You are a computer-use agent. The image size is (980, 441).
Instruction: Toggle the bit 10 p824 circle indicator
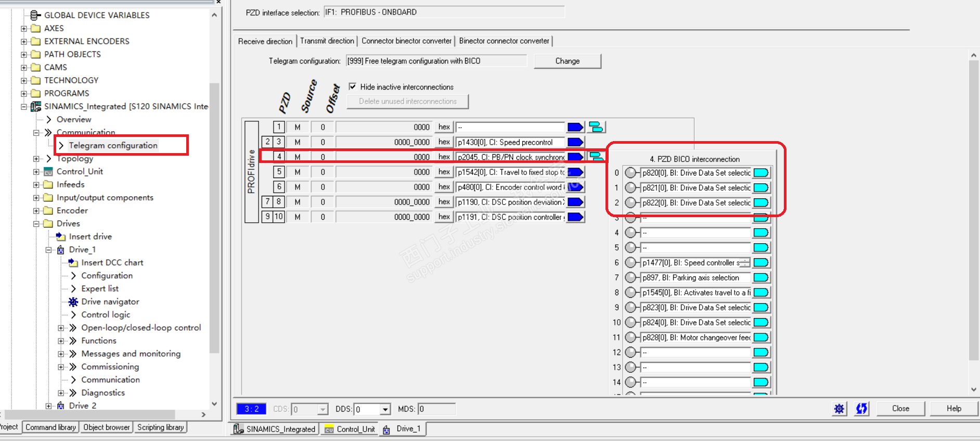click(x=630, y=323)
